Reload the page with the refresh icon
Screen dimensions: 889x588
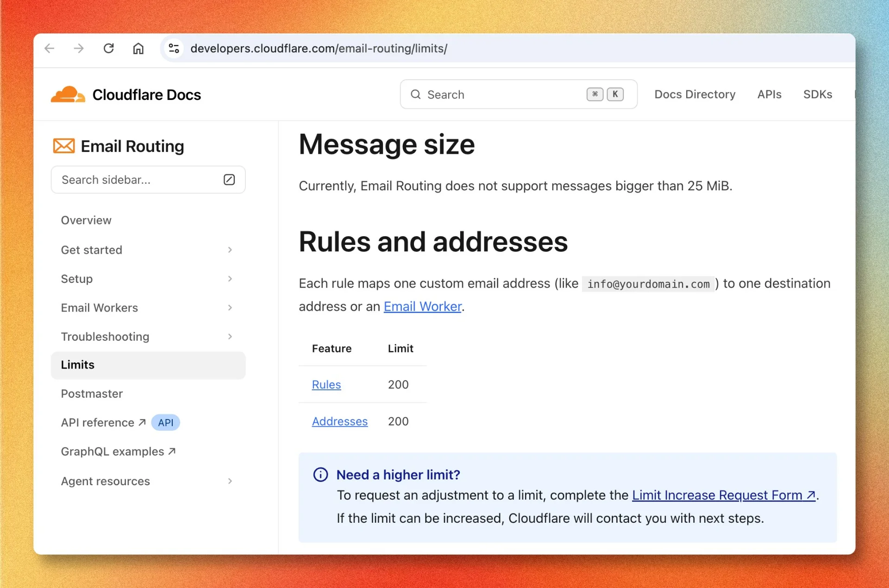[x=109, y=48]
